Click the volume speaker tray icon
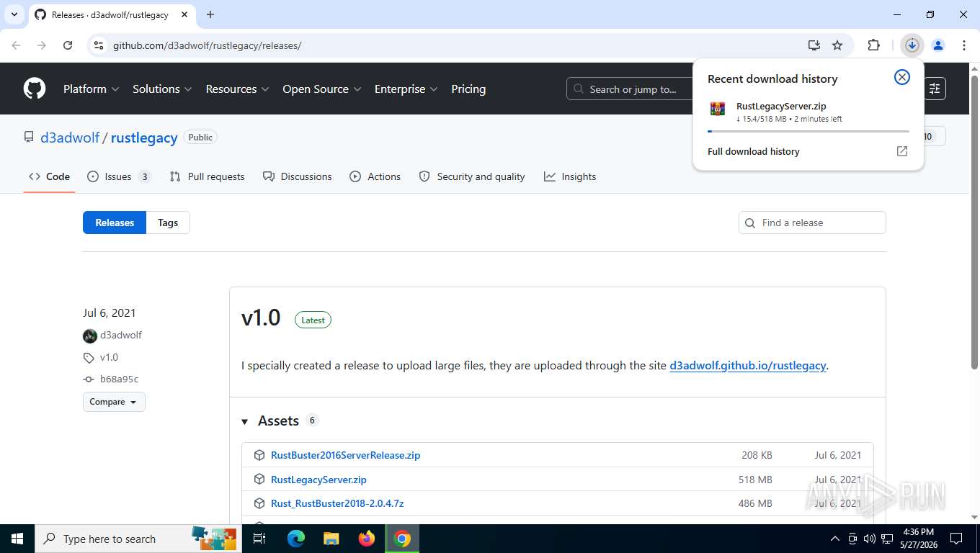 click(x=869, y=539)
